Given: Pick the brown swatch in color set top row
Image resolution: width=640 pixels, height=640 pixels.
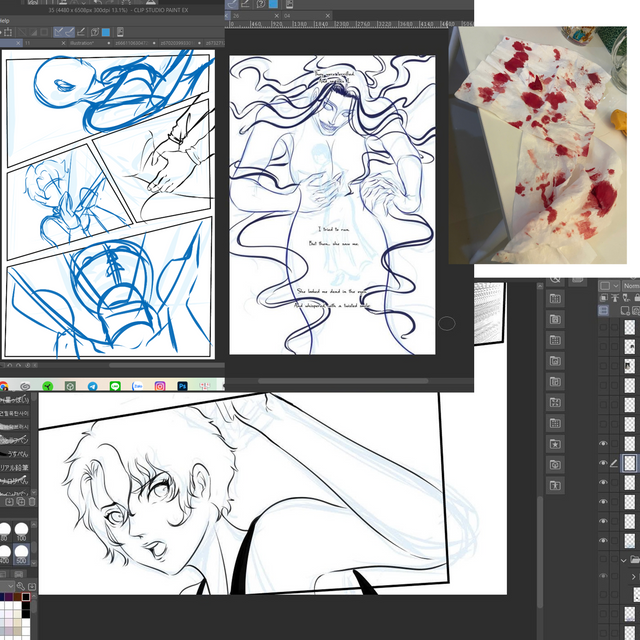Looking at the screenshot, I should click(18, 597).
